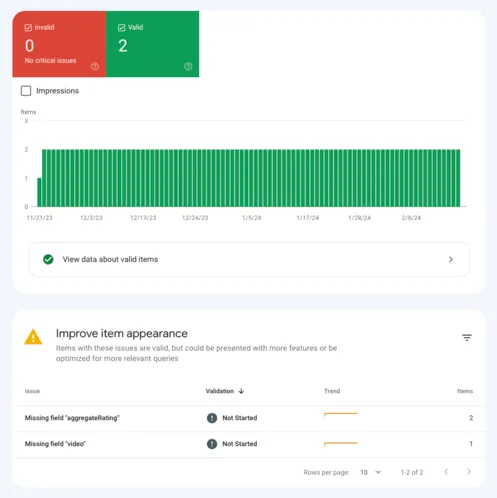Viewport: 497px width, 498px height.
Task: Click green checkmark icon beside valid items
Action: [48, 259]
